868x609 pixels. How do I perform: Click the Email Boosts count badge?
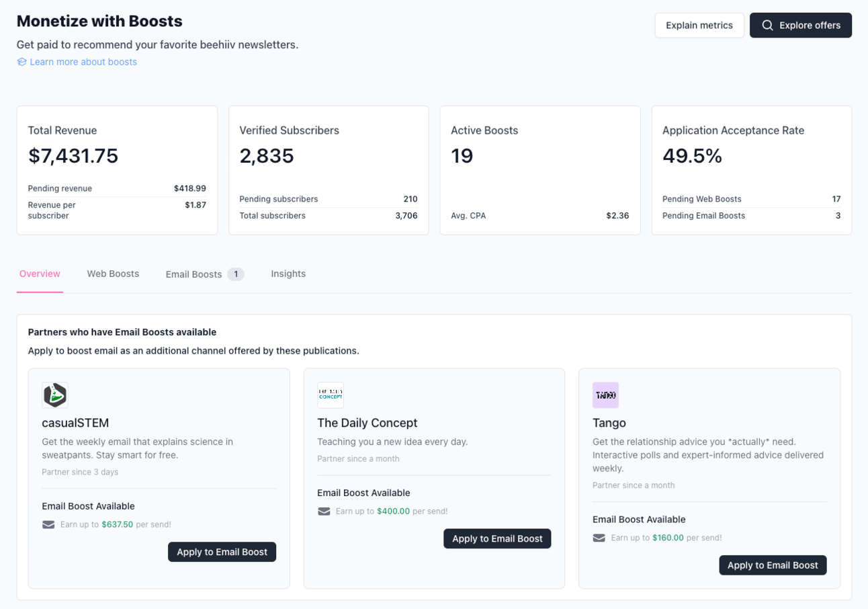pos(235,274)
